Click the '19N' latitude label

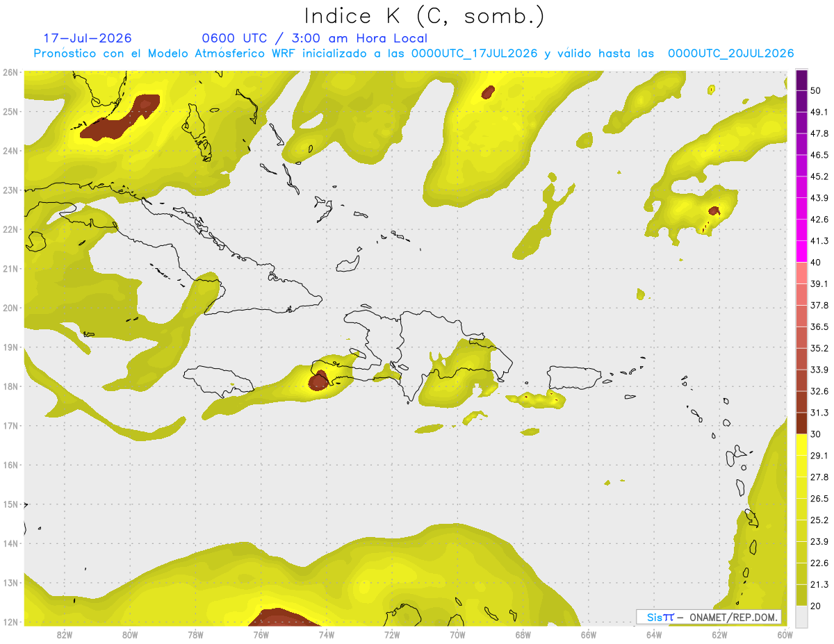tap(10, 347)
